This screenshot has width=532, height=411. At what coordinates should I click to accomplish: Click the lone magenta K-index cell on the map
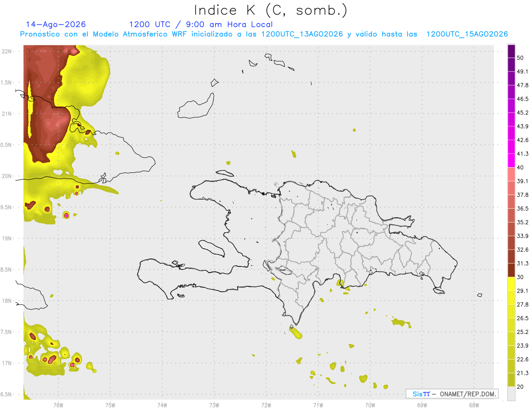[66, 215]
